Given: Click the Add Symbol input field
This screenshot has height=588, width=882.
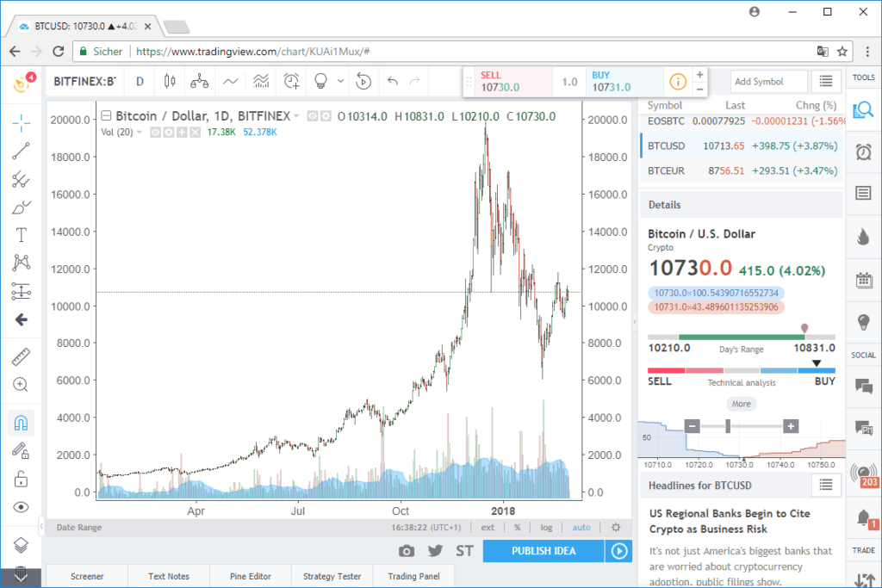Looking at the screenshot, I should pyautogui.click(x=769, y=82).
